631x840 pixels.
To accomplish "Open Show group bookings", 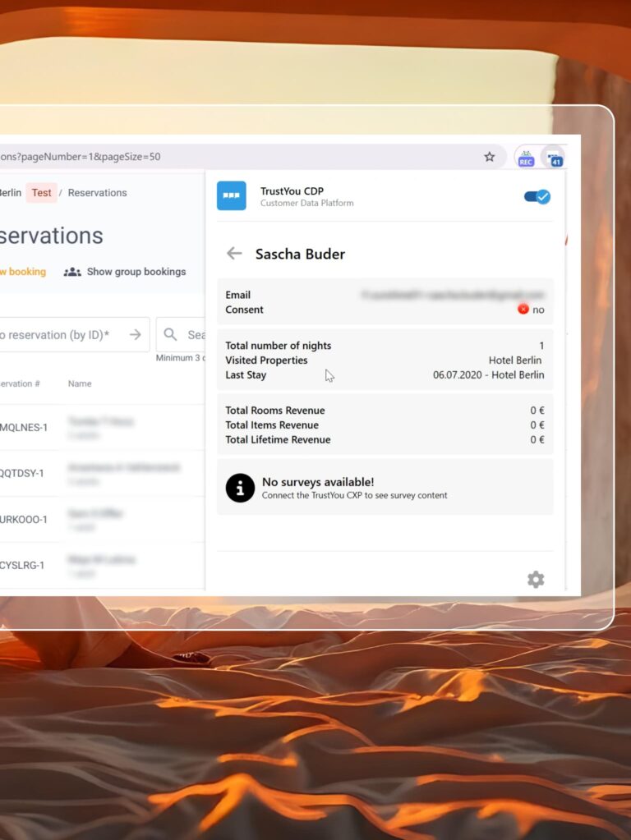I will pos(125,272).
